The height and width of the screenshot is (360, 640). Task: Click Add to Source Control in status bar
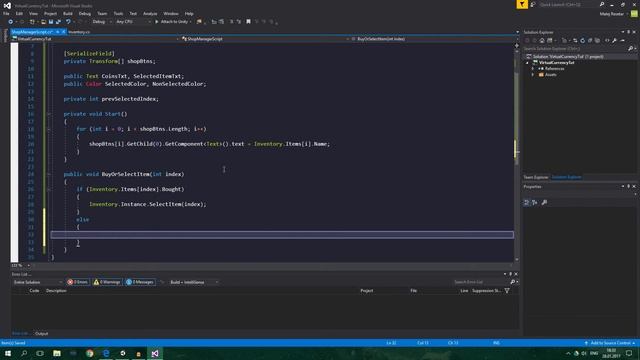click(x=610, y=343)
